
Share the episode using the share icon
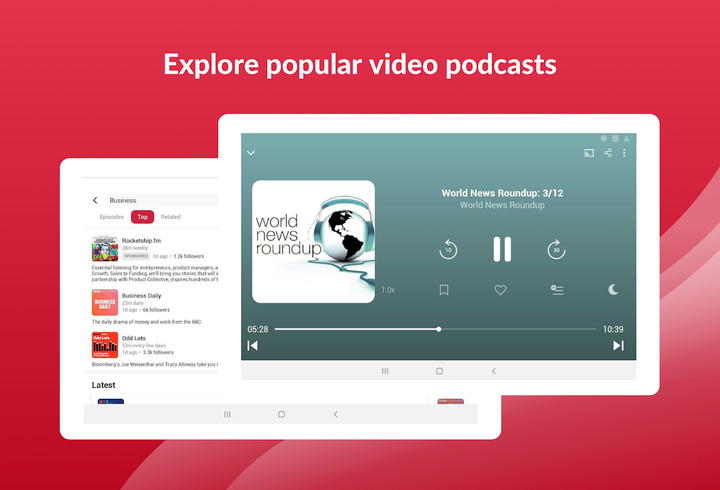[607, 153]
